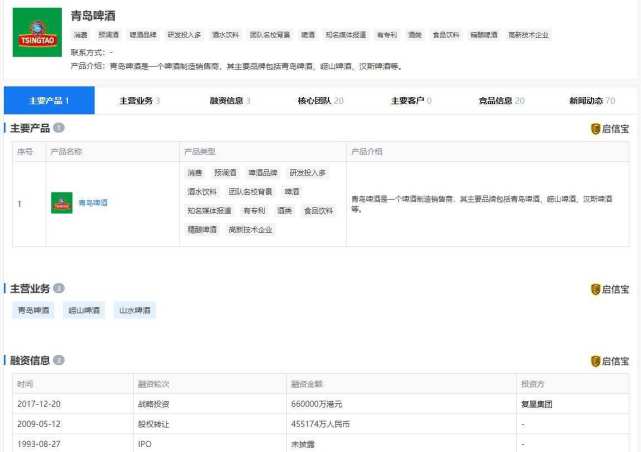
Task: Click the 食品饮料 tag in the product table
Action: pos(318,210)
